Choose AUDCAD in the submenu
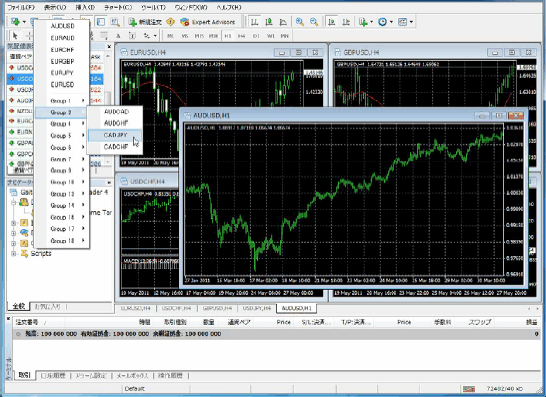 pos(115,111)
